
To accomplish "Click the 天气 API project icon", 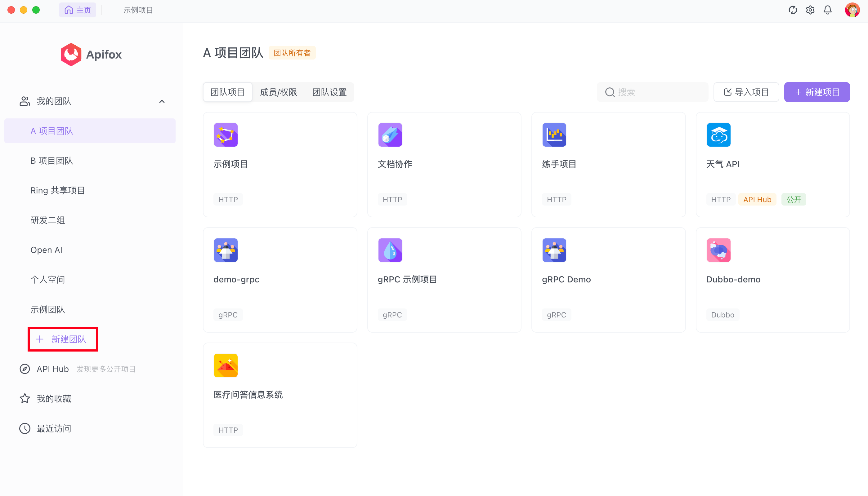I will pyautogui.click(x=718, y=135).
